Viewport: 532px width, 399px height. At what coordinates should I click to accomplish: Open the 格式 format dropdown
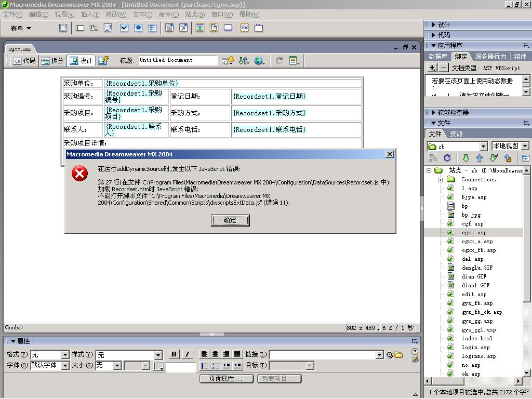[x=50, y=355]
